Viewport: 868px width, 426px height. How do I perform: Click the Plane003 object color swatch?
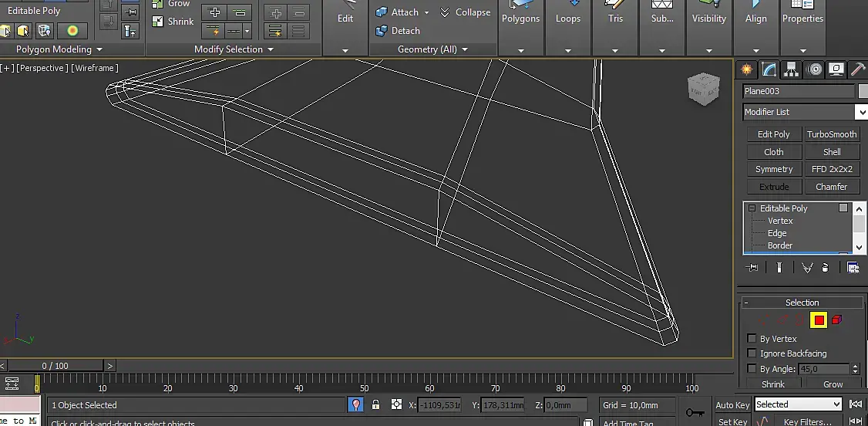(x=863, y=91)
